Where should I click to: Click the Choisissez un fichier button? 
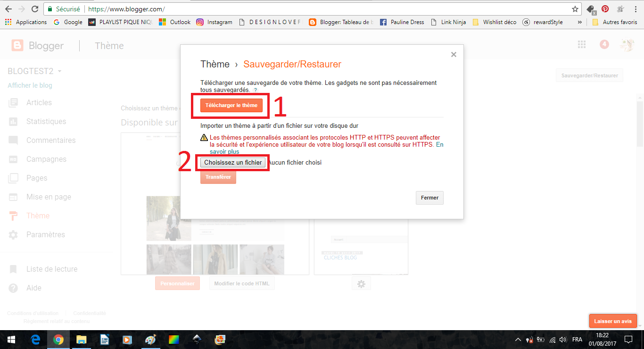point(233,162)
